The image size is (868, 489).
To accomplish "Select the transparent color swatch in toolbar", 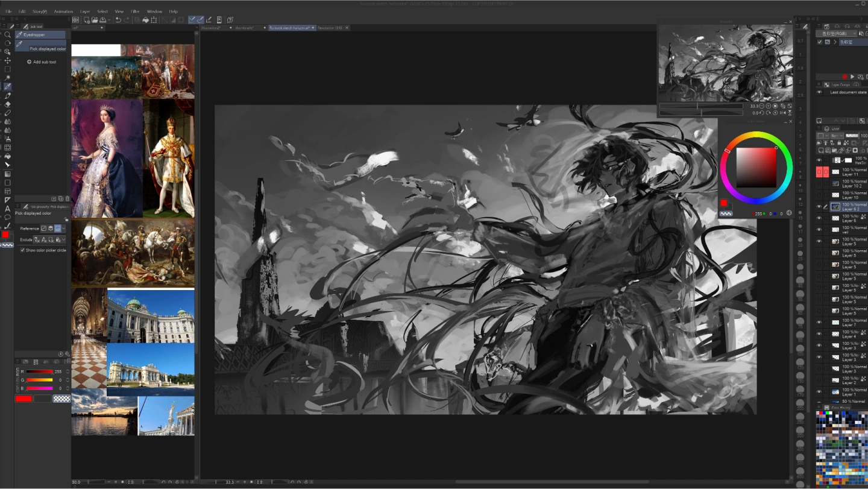I will pos(7,245).
